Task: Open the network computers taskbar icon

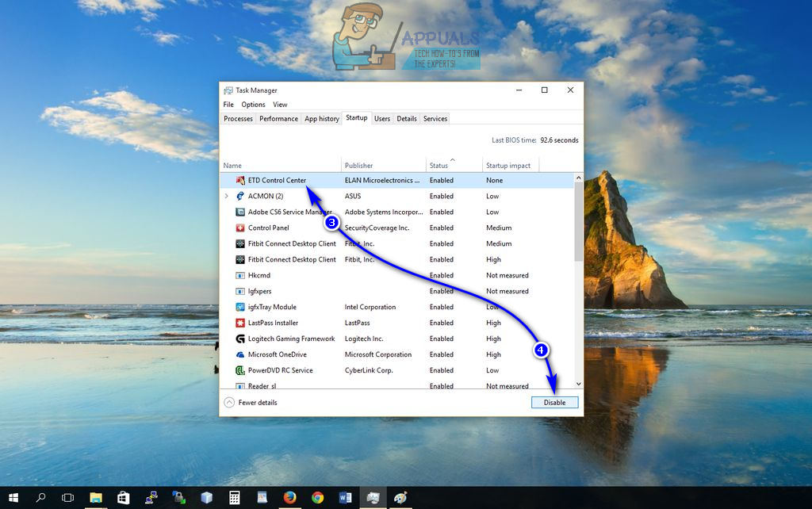Action: tap(151, 498)
